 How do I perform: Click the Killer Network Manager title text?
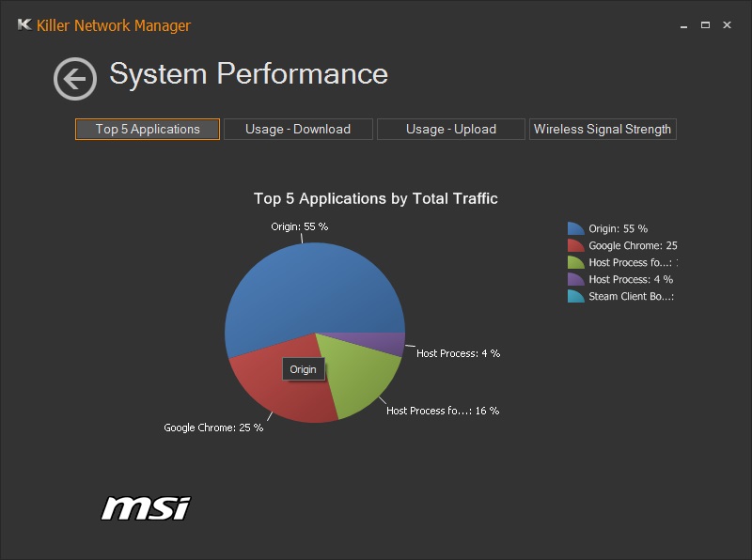[x=114, y=25]
